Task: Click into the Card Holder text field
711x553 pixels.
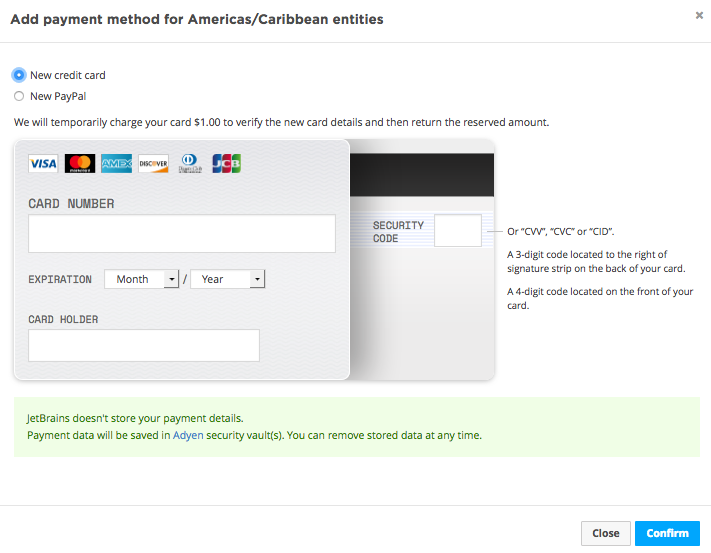Action: 143,345
